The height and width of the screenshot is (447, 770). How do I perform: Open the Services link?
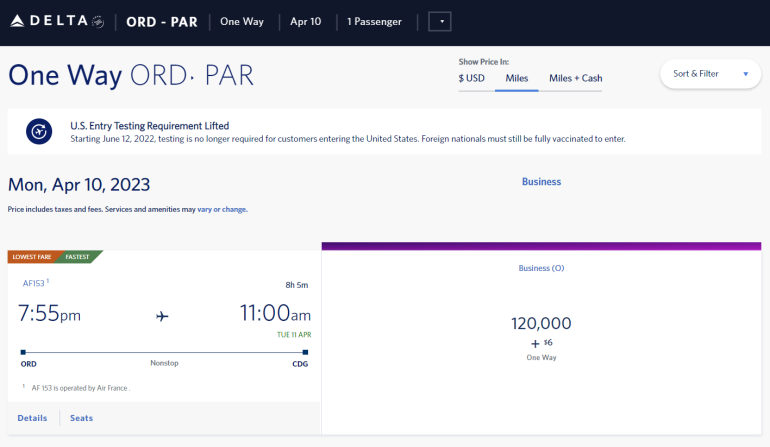pyautogui.click(x=118, y=209)
